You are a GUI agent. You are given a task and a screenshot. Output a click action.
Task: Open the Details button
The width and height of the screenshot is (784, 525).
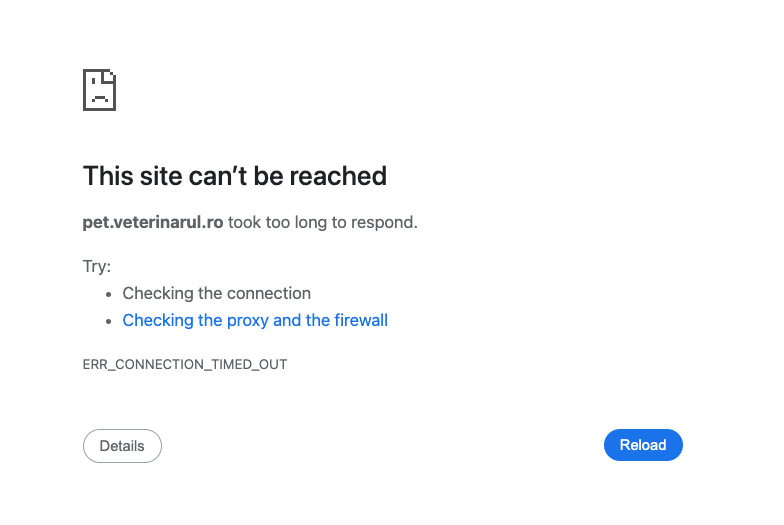122,446
